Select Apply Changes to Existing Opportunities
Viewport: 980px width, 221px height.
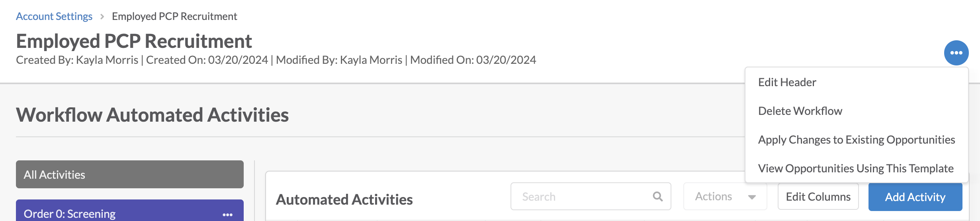tap(857, 140)
